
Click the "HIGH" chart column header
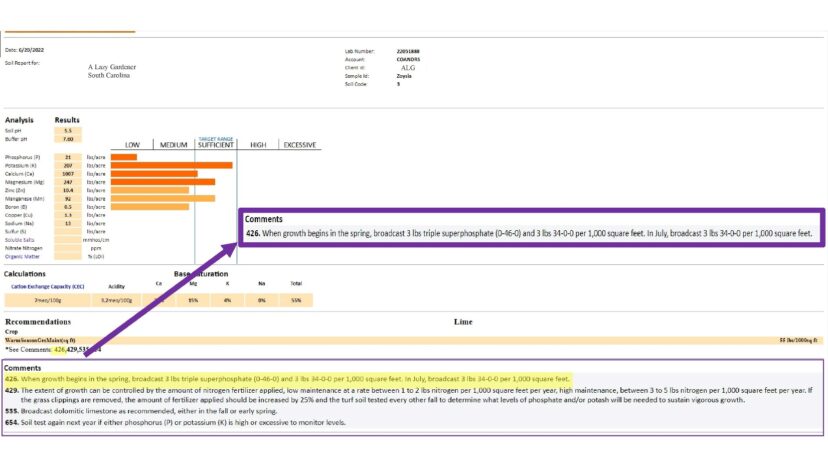258,145
